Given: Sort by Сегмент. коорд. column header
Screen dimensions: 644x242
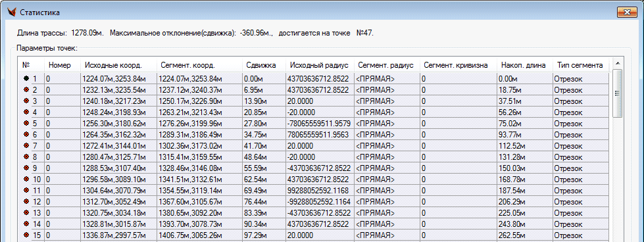Looking at the screenshot, I should pyautogui.click(x=199, y=65).
